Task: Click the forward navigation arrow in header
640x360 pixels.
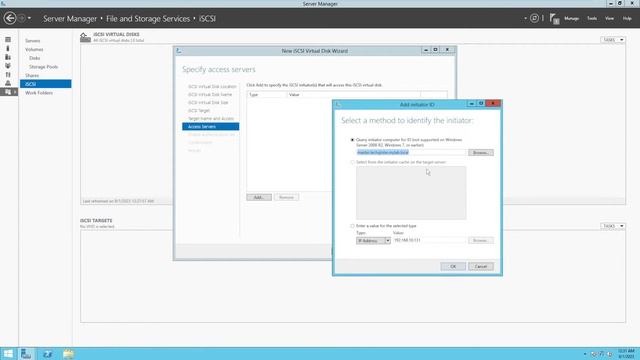Action: tap(22, 18)
